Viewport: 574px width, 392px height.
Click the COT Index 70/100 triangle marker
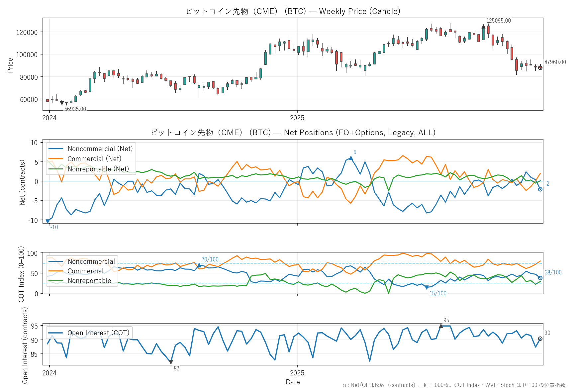tap(199, 265)
